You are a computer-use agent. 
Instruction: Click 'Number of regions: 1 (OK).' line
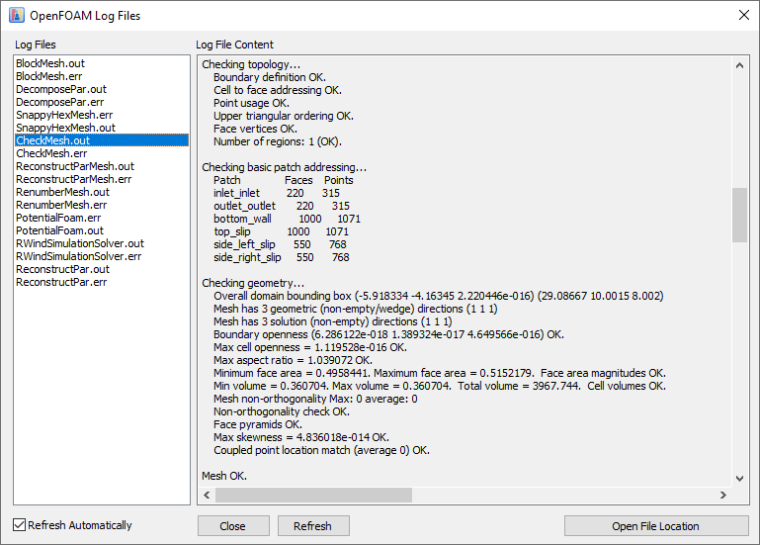[x=277, y=142]
